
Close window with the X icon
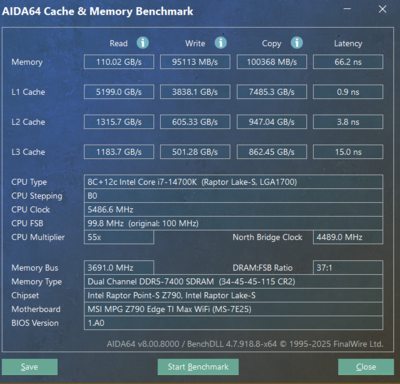pyautogui.click(x=382, y=9)
